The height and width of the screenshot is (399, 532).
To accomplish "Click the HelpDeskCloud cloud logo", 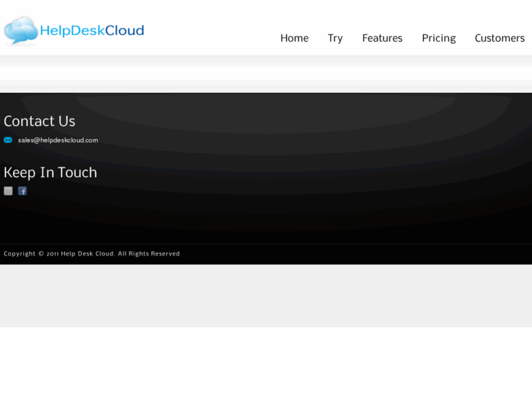I will [x=20, y=31].
